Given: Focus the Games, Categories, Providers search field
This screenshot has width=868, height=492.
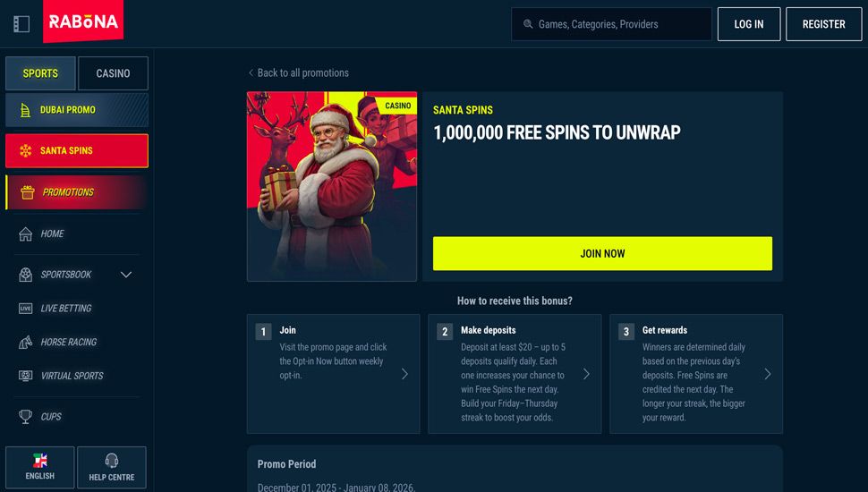Looking at the screenshot, I should (x=611, y=24).
